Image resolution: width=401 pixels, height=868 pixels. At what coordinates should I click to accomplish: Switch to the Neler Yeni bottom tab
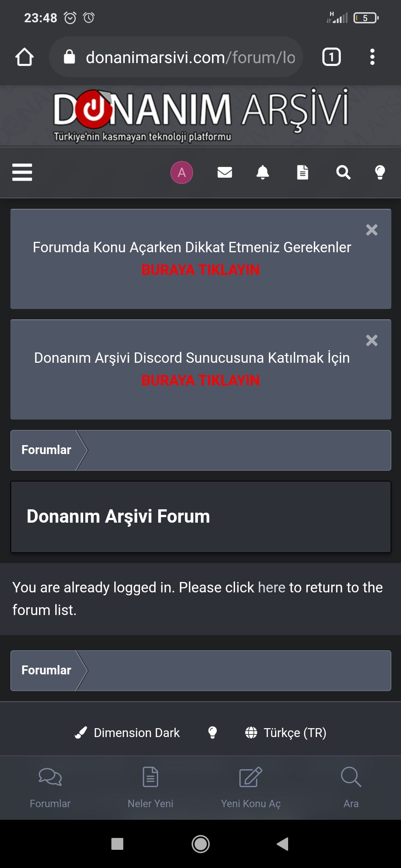pos(150,787)
